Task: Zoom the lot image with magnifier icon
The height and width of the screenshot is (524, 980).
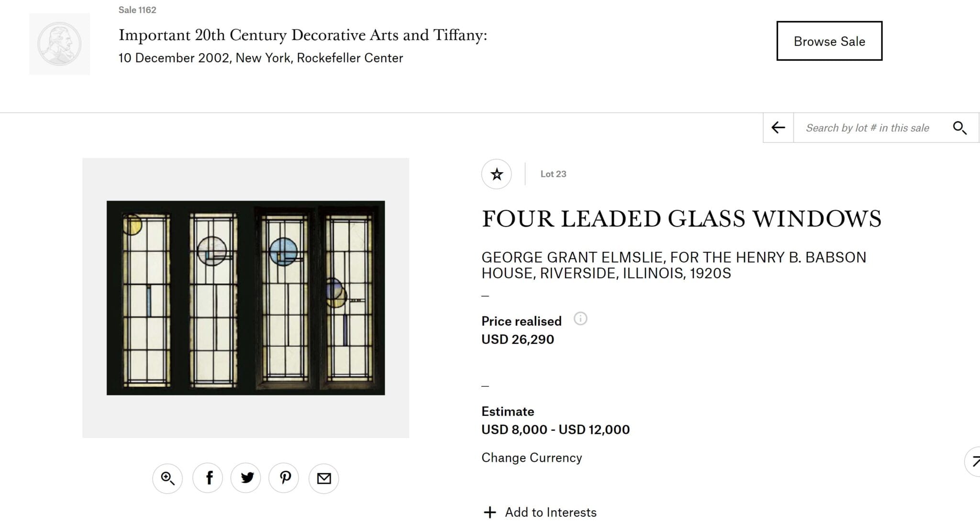Action: click(x=167, y=478)
